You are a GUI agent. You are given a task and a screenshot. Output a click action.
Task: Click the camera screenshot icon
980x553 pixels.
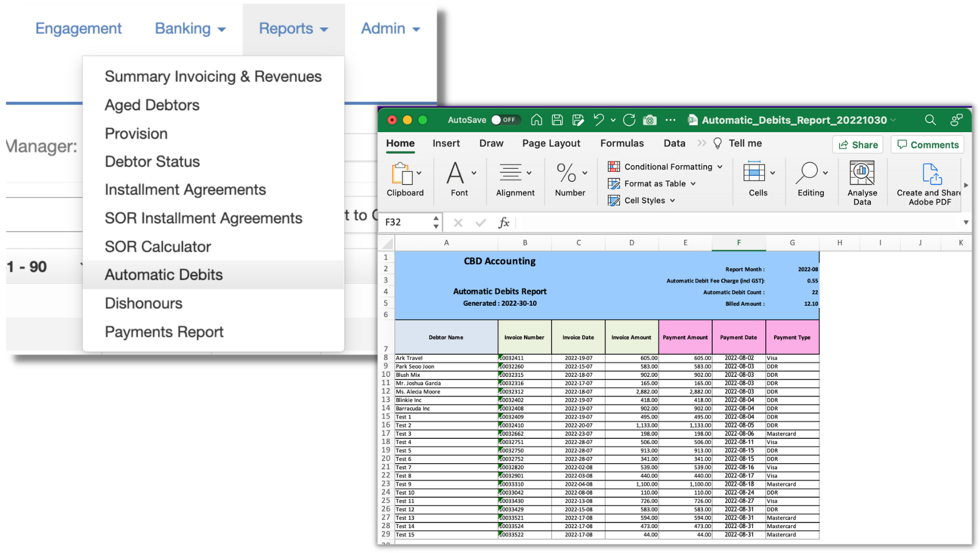coord(650,120)
